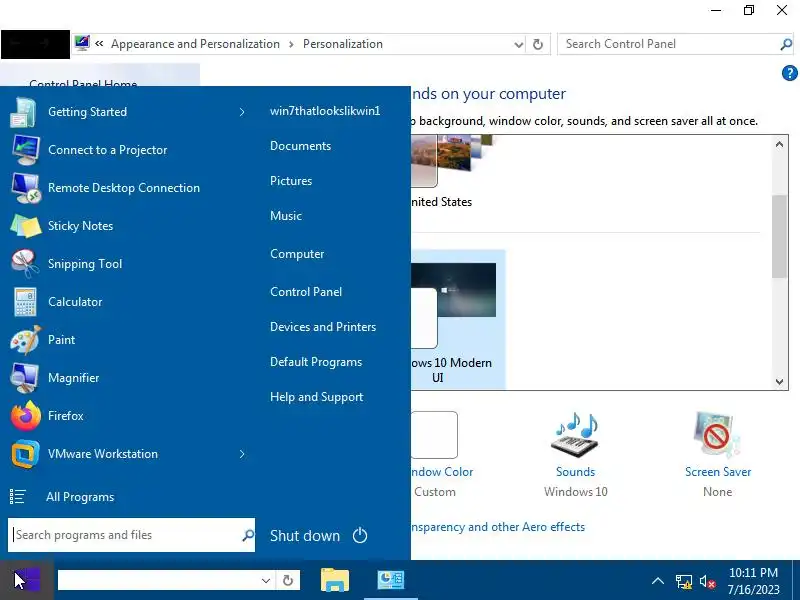Click the Control Panel search magnifier icon
Viewport: 800px width, 600px height.
coord(786,44)
